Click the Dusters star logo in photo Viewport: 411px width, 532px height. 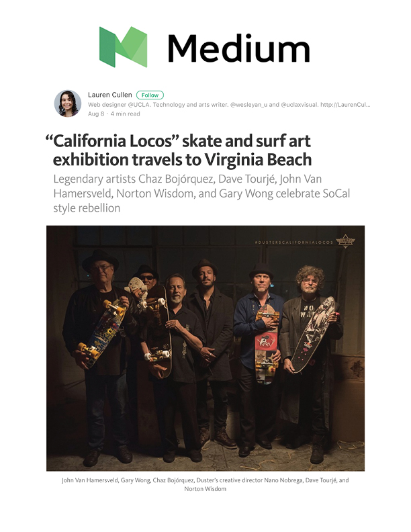[345, 241]
